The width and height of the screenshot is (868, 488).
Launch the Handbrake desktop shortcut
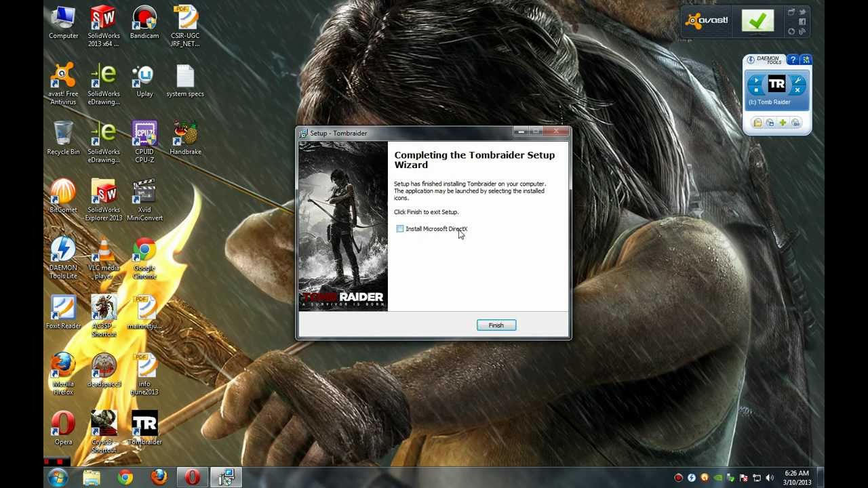pyautogui.click(x=185, y=138)
